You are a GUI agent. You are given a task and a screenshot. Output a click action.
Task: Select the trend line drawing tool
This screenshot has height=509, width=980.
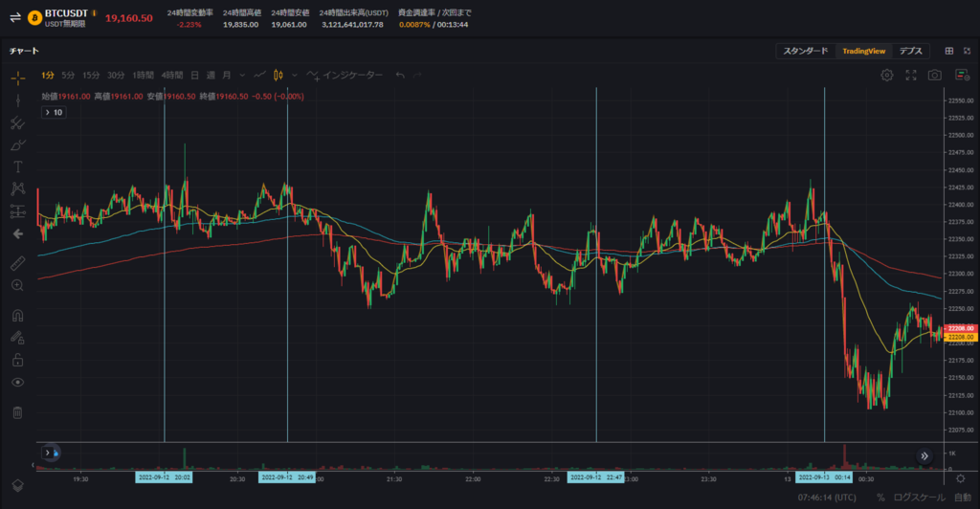18,100
